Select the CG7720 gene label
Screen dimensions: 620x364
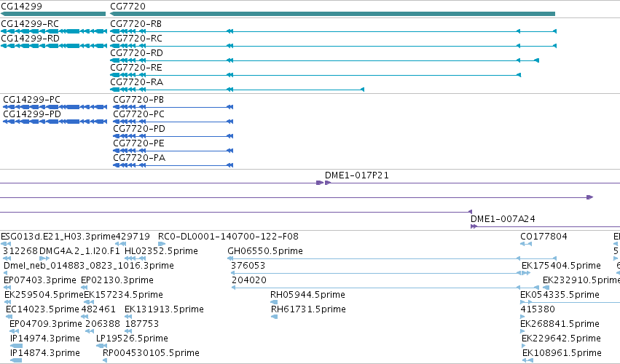click(127, 7)
